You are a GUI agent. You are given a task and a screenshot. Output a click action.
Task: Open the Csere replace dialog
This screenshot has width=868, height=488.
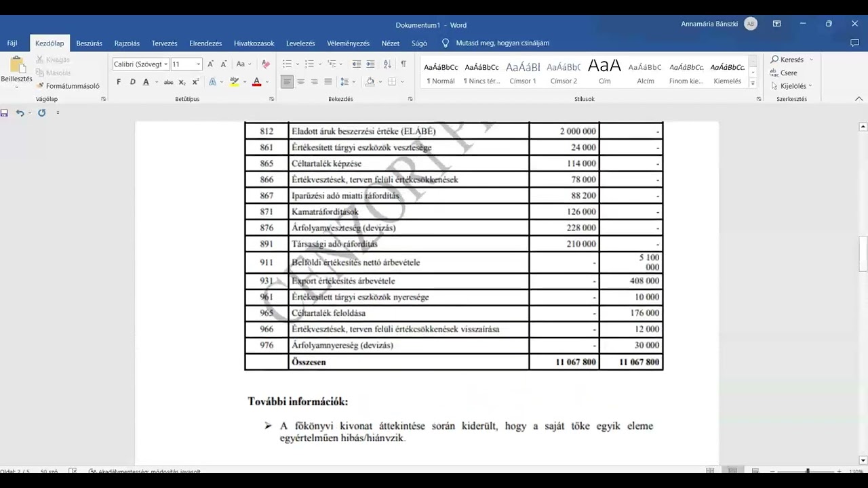[x=784, y=73]
